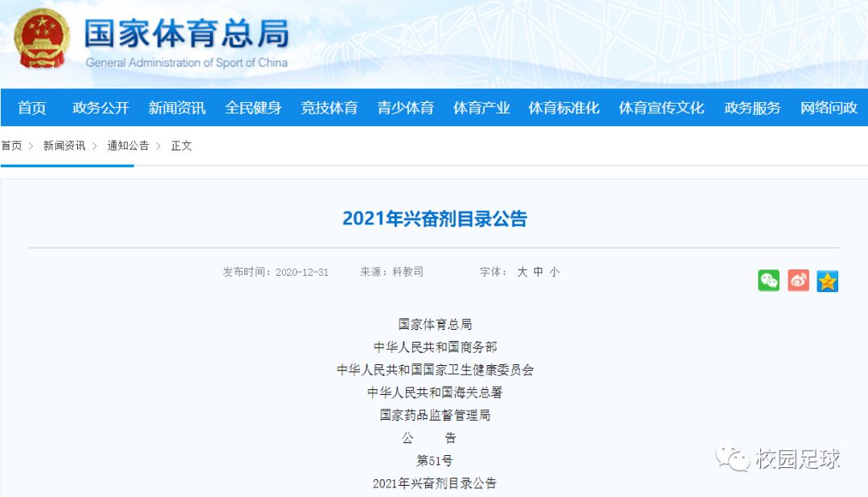
Task: Select 全民健身 navigation item
Action: 253,108
